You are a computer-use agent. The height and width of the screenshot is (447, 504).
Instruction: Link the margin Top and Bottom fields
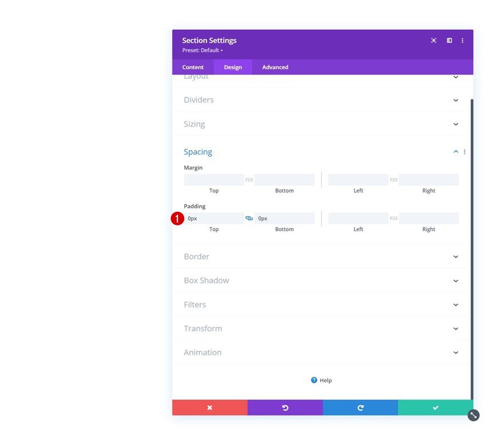point(249,179)
